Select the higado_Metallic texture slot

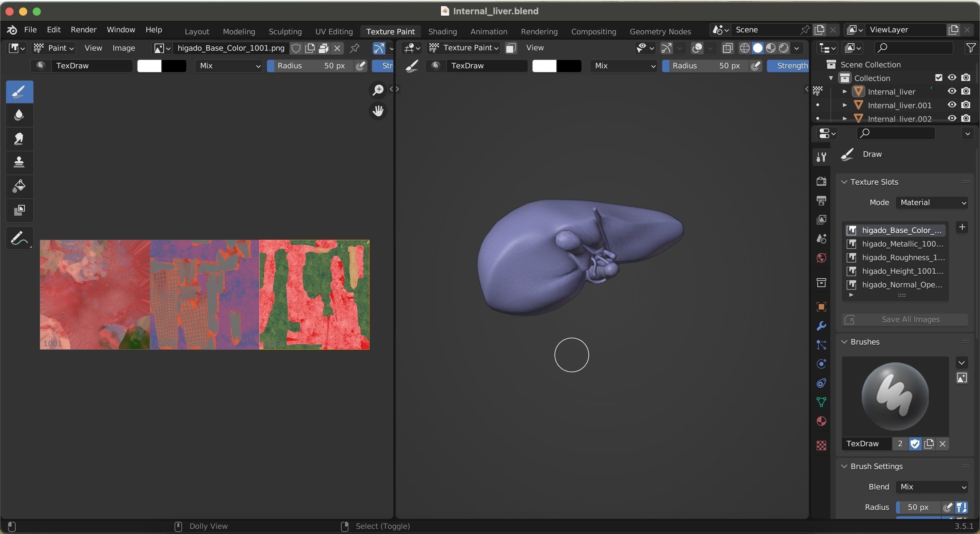coord(896,244)
